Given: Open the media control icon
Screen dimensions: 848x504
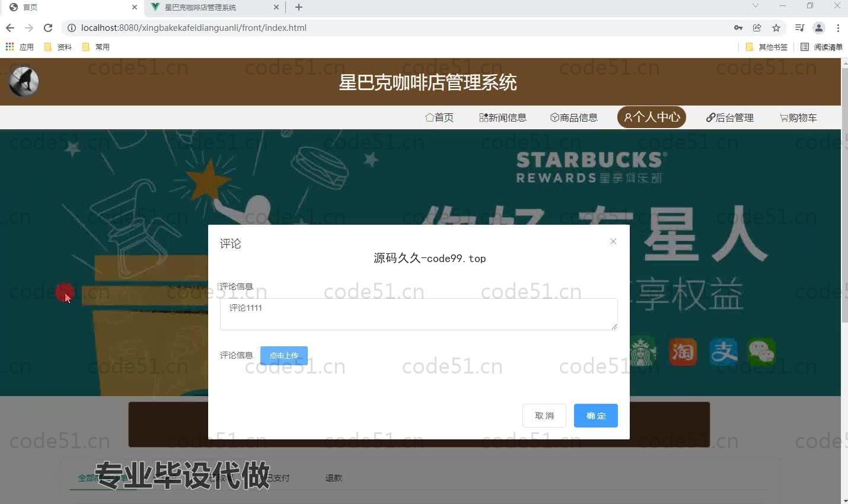Looking at the screenshot, I should click(799, 28).
